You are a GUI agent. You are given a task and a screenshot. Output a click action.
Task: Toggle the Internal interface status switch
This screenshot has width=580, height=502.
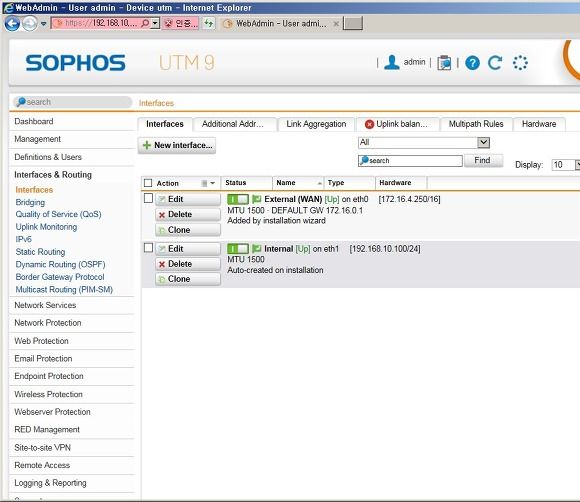point(237,249)
